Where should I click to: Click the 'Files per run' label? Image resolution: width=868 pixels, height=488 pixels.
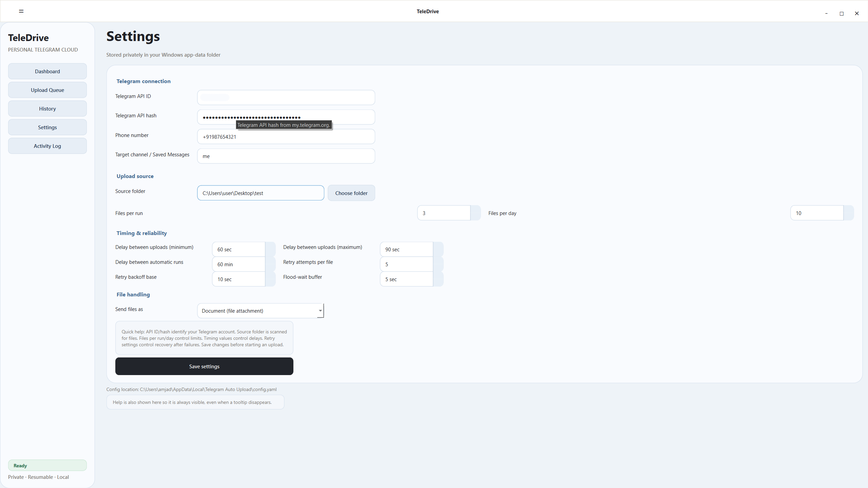(129, 213)
